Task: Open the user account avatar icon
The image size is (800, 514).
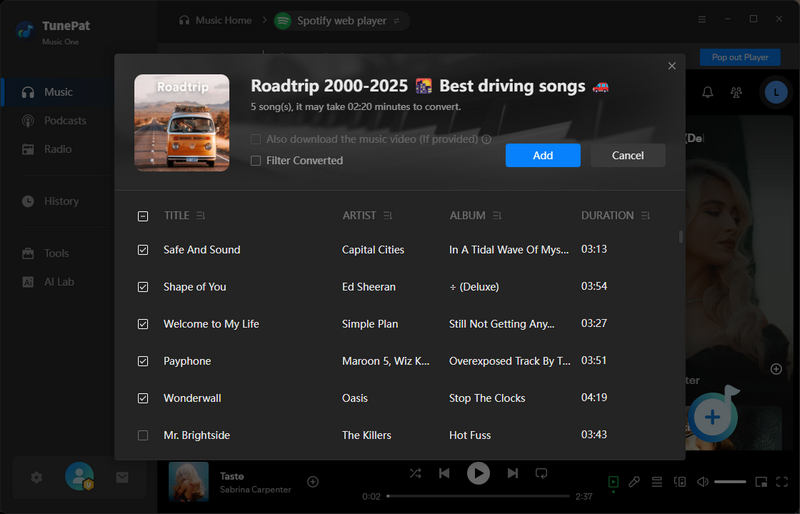Action: tap(80, 476)
